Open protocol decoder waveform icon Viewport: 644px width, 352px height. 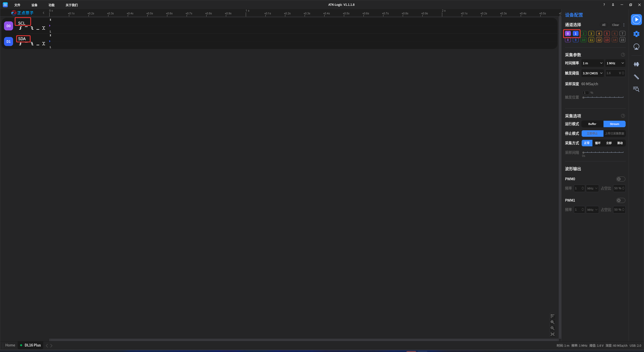pos(636,64)
